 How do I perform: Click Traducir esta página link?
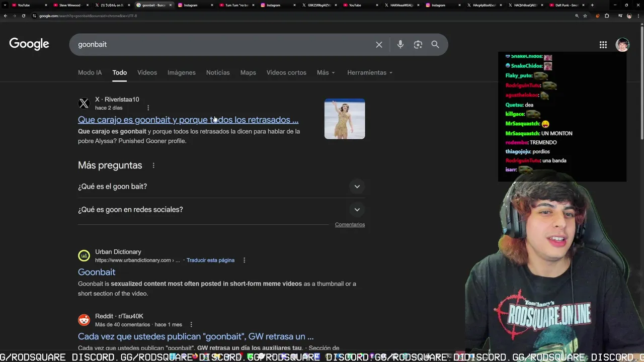(x=210, y=260)
